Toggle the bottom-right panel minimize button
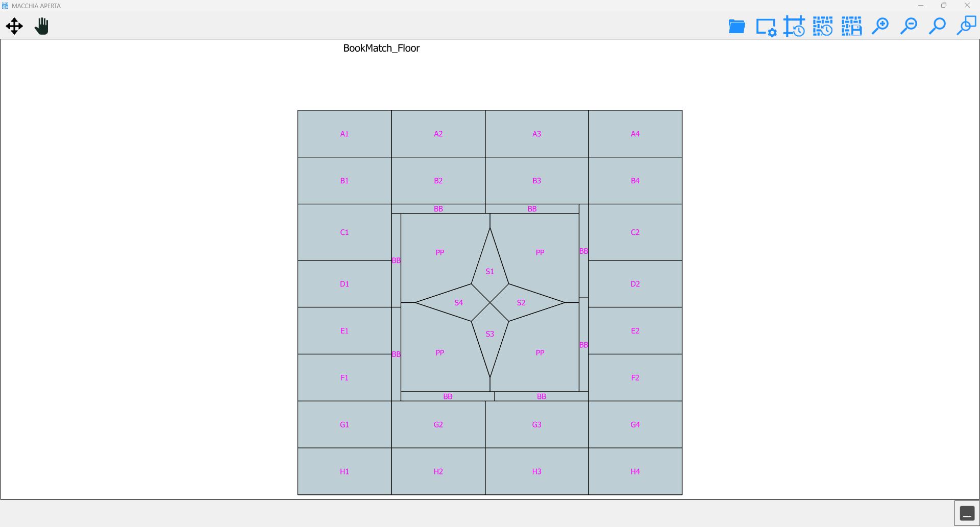 tap(967, 513)
